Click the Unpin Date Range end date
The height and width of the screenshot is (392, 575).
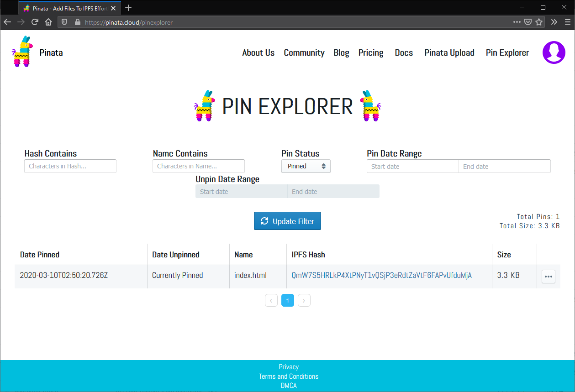coord(333,191)
